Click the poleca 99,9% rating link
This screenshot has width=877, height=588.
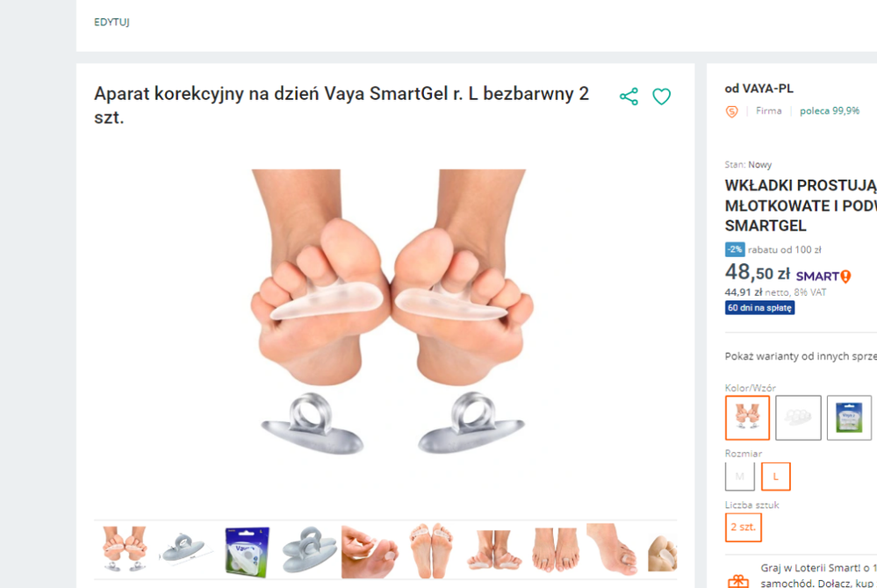[830, 111]
